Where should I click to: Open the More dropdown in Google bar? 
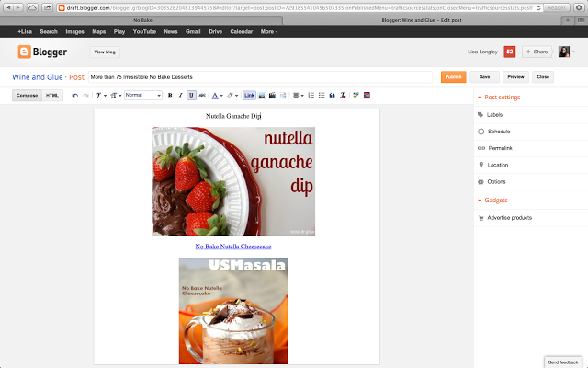pos(269,32)
